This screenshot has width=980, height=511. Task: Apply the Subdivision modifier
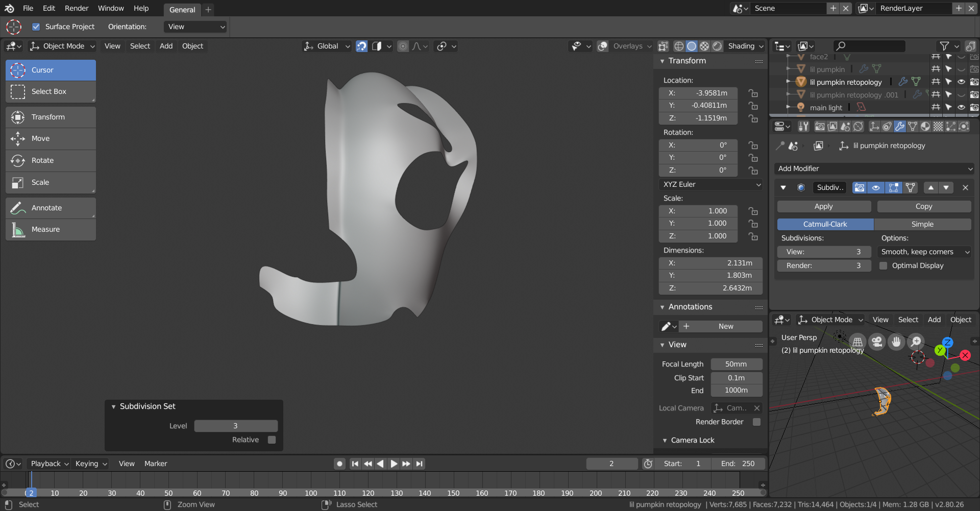click(823, 206)
